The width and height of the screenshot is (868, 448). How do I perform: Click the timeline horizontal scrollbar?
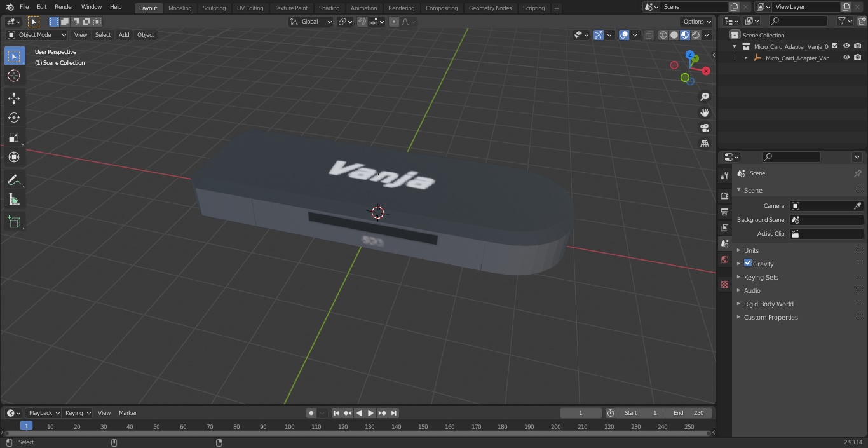click(x=358, y=433)
